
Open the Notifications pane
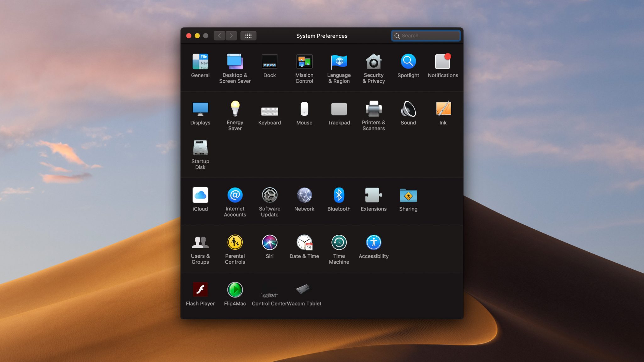tap(442, 62)
